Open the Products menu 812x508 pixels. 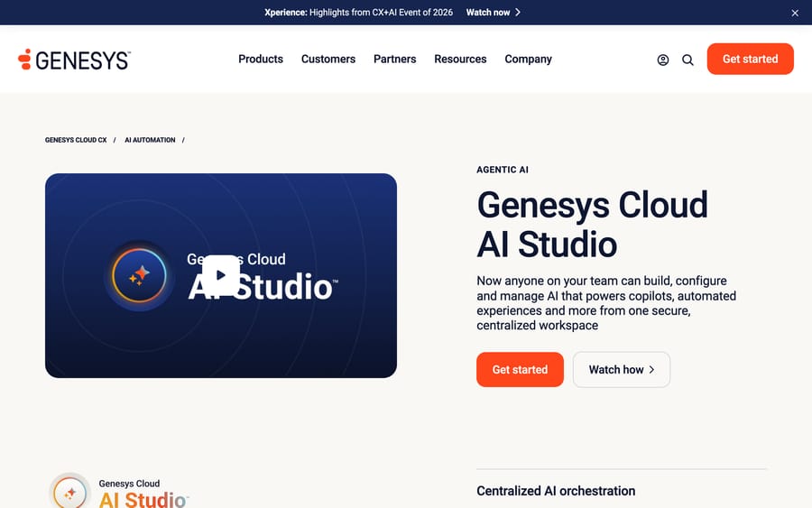(261, 59)
